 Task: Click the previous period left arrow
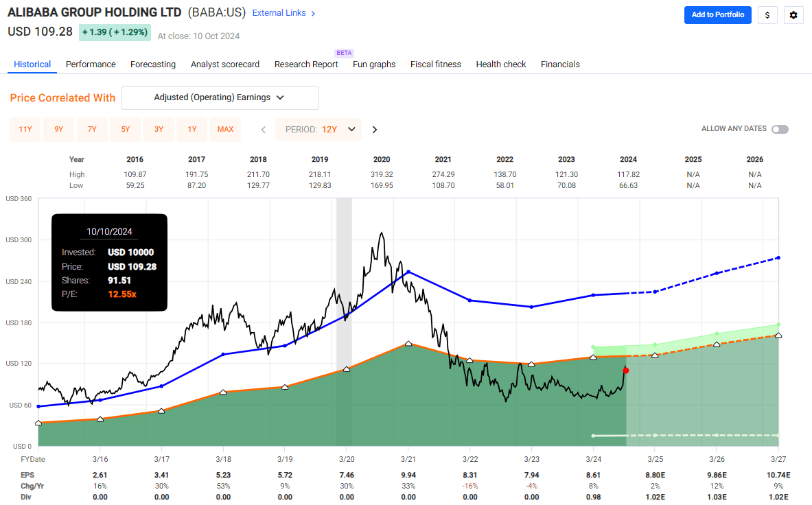pyautogui.click(x=263, y=129)
